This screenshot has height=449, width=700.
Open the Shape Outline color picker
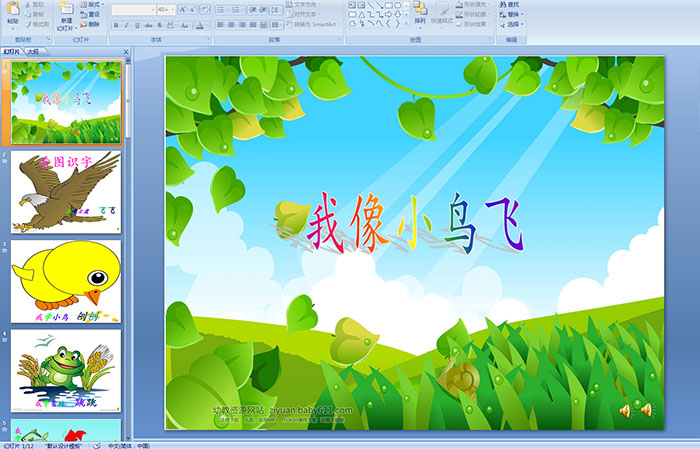pyautogui.click(x=474, y=14)
